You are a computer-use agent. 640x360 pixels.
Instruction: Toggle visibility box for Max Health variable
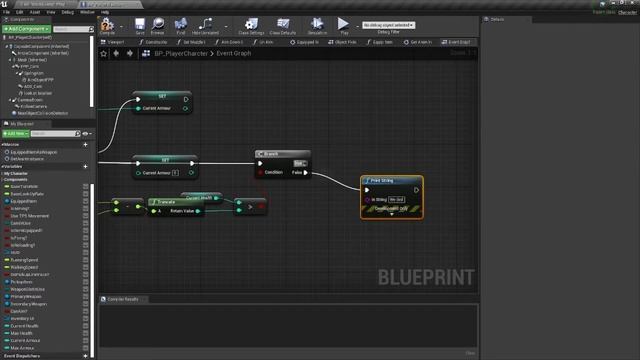coord(86,333)
